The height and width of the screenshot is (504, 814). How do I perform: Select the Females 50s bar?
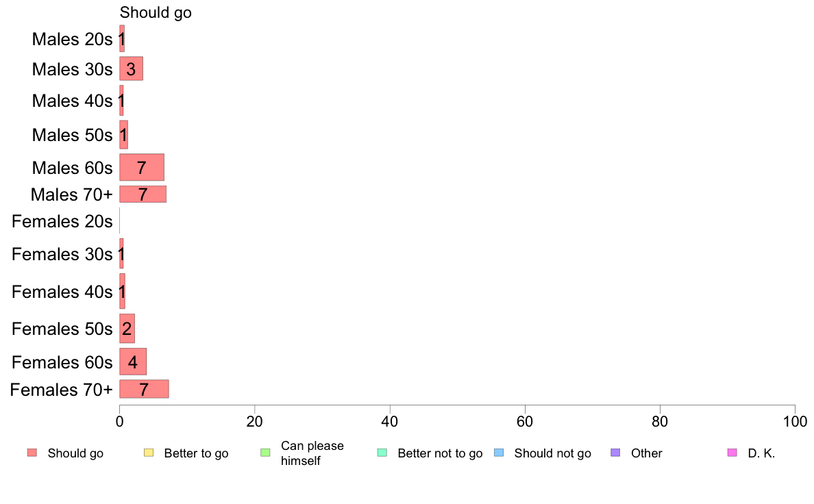coord(127,328)
